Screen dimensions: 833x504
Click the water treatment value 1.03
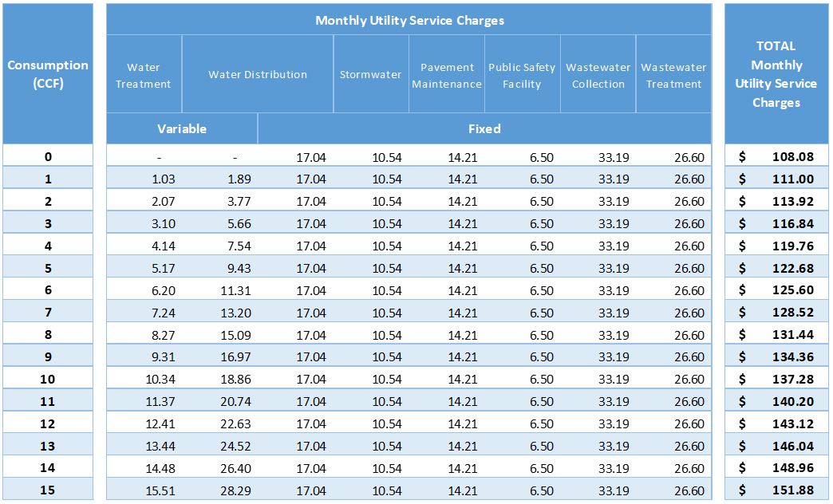point(163,179)
